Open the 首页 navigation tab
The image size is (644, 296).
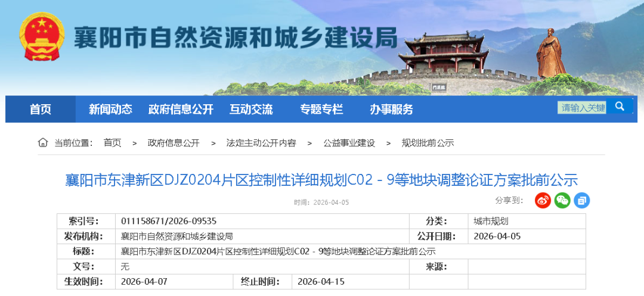pyautogui.click(x=41, y=110)
